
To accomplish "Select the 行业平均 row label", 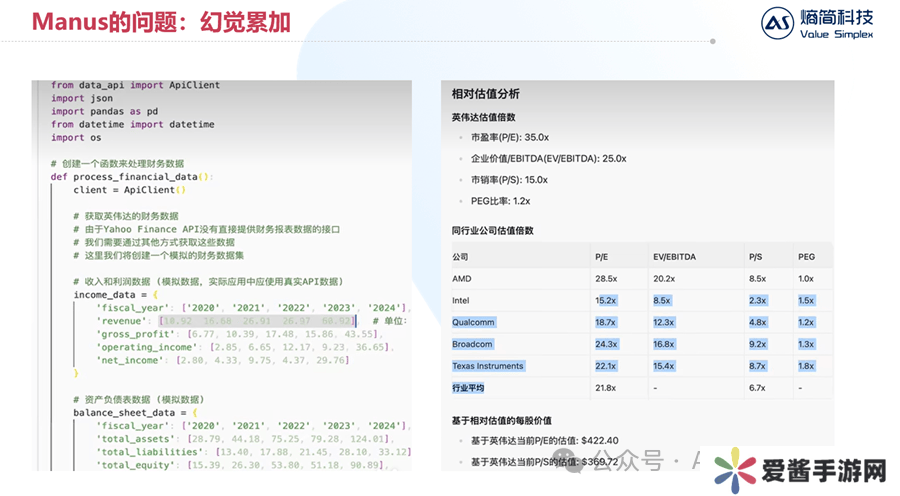I will click(x=468, y=388).
